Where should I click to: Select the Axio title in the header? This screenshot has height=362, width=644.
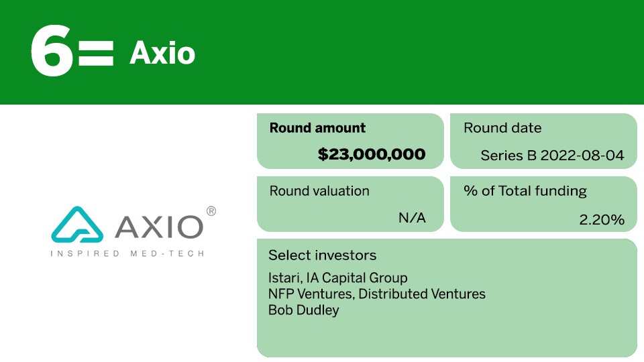pos(162,53)
